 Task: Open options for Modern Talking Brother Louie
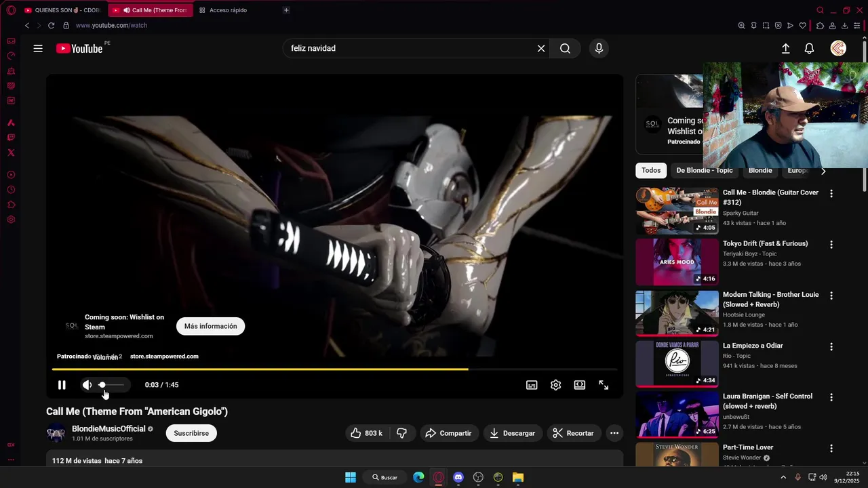[x=831, y=296]
